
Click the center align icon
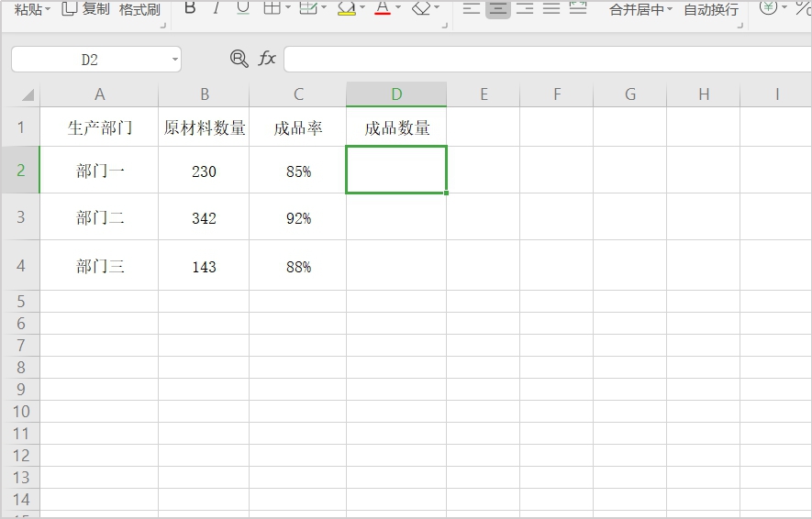click(498, 8)
